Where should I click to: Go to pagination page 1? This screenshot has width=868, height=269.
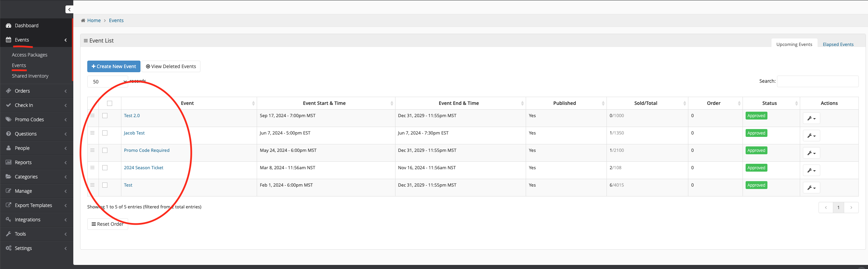(838, 207)
